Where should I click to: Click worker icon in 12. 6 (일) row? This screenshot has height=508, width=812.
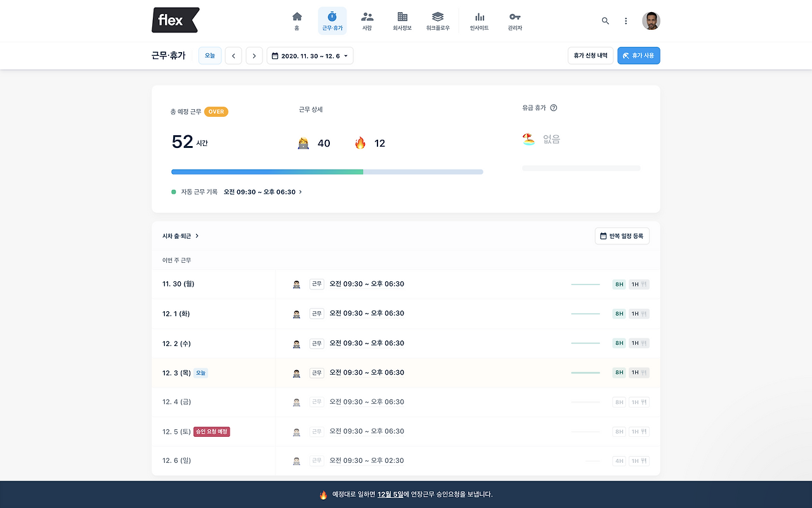point(296,461)
